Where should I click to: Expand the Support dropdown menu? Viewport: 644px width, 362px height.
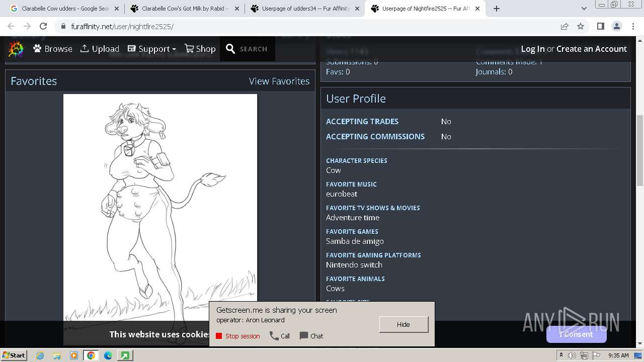tap(151, 49)
